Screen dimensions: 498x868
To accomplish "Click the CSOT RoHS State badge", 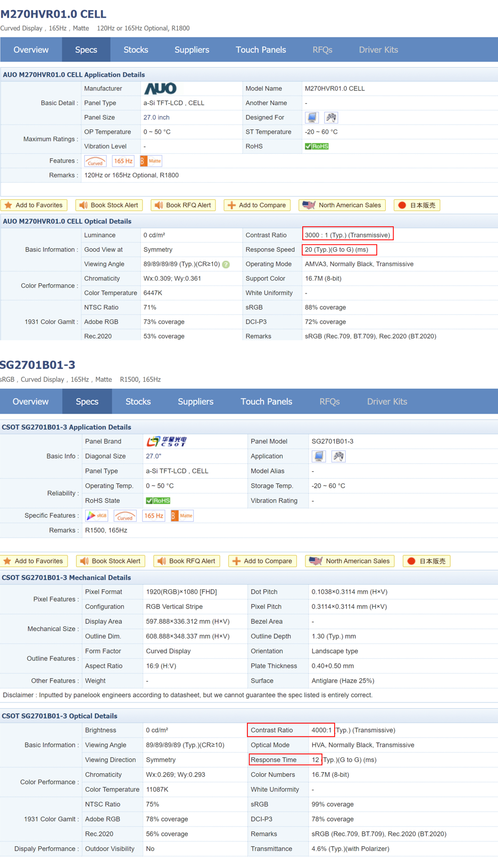I will (x=158, y=501).
